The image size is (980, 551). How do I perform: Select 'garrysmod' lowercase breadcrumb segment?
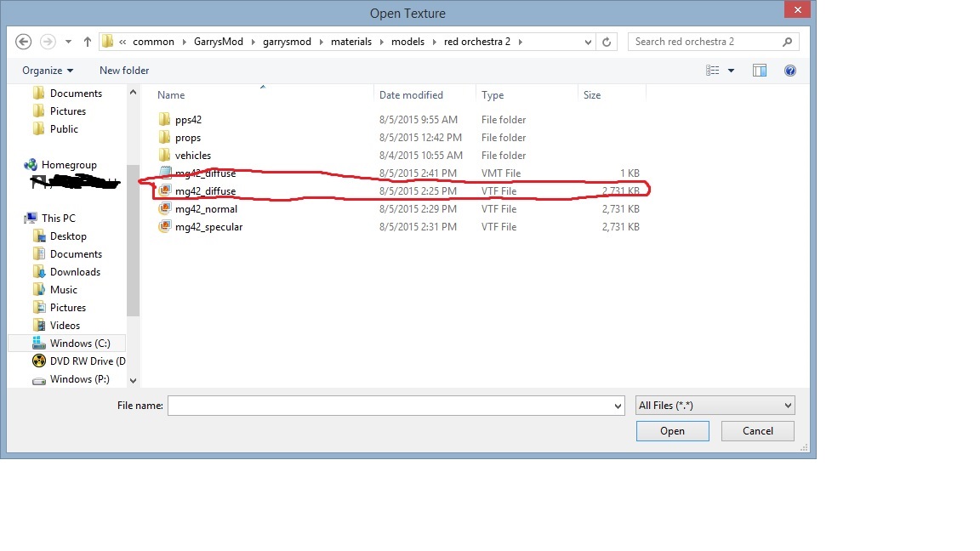pyautogui.click(x=287, y=42)
